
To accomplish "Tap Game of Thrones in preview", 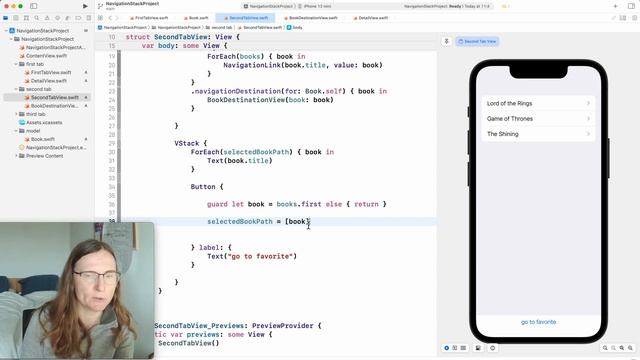I will 538,119.
